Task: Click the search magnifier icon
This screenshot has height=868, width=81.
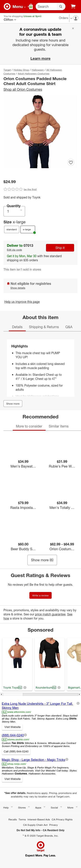Action: [x=60, y=6]
